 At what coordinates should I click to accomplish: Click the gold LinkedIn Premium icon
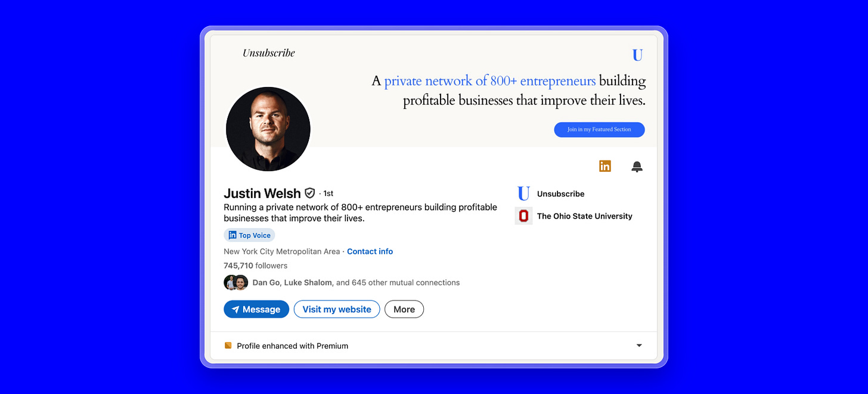click(x=605, y=166)
